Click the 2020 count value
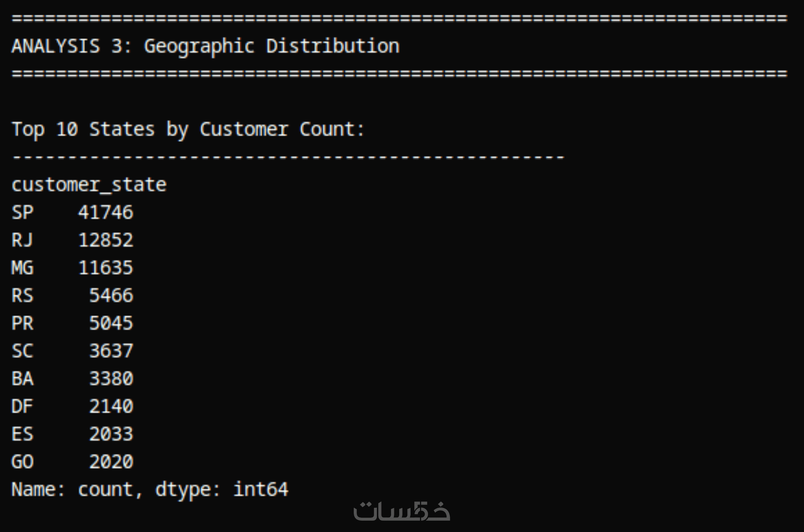804x532 pixels. pyautogui.click(x=111, y=462)
